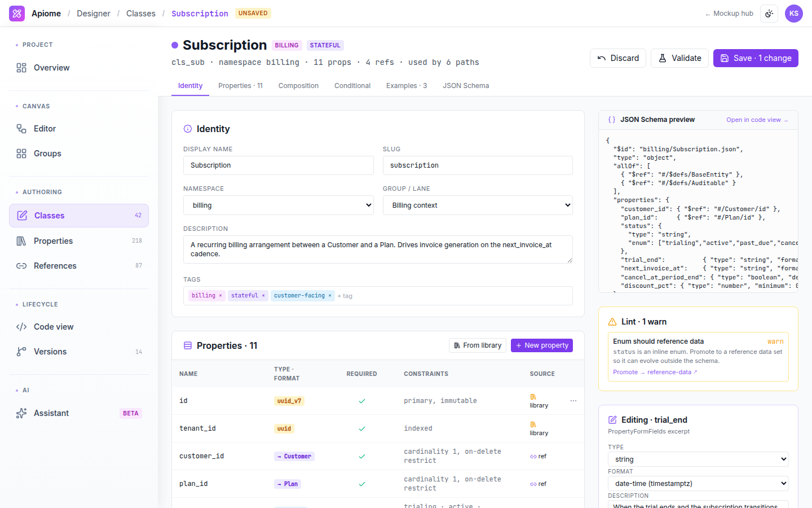This screenshot has width=812, height=508.
Task: Go to Groups in the sidebar
Action: tap(79, 154)
